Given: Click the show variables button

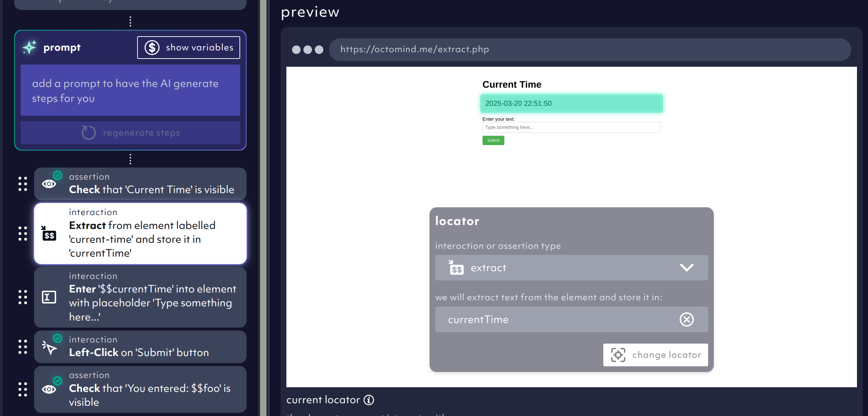Looking at the screenshot, I should pos(189,48).
